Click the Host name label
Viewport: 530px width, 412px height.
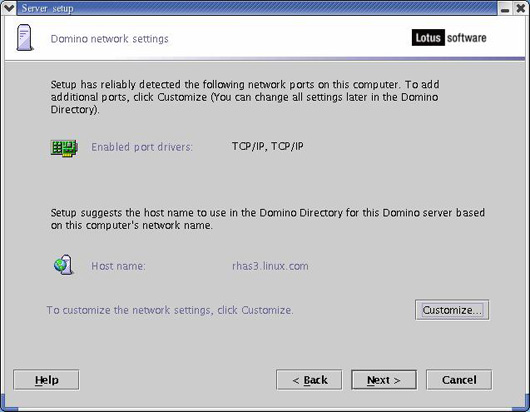point(118,266)
